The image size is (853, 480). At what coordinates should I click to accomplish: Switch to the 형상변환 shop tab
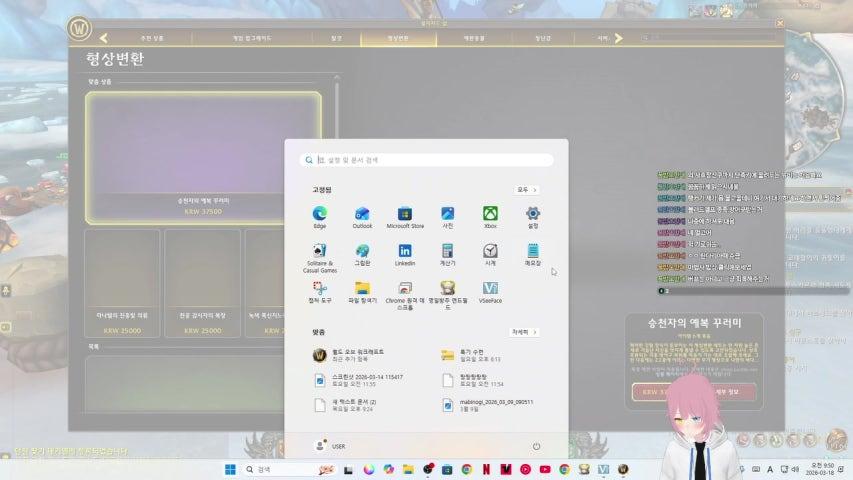398,38
